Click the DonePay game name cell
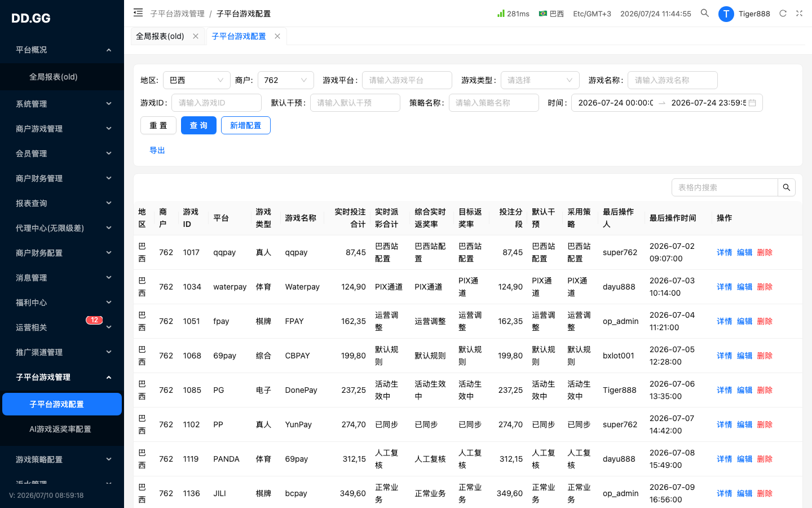The image size is (812, 508). [x=301, y=390]
